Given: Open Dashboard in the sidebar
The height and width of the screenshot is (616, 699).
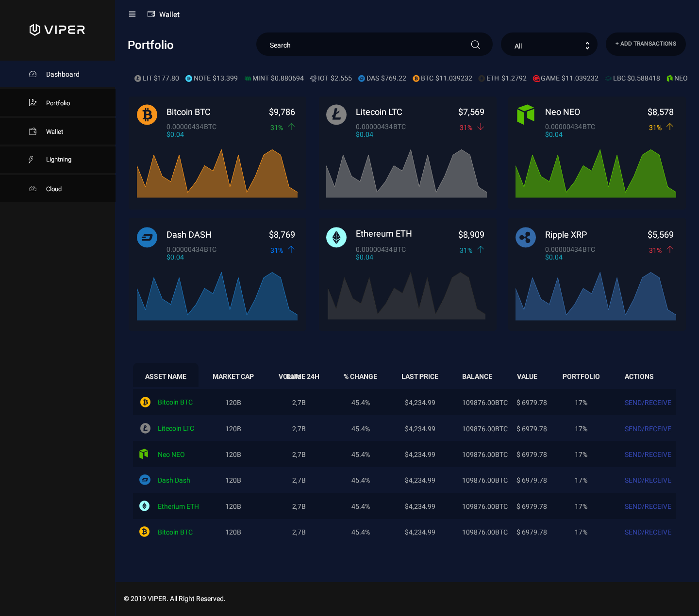Looking at the screenshot, I should 58,74.
